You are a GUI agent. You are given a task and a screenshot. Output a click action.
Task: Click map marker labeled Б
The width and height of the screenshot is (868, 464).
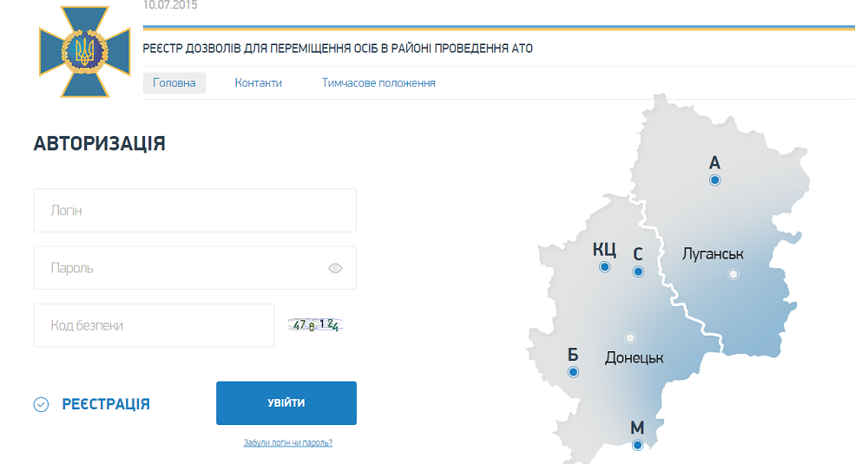573,372
